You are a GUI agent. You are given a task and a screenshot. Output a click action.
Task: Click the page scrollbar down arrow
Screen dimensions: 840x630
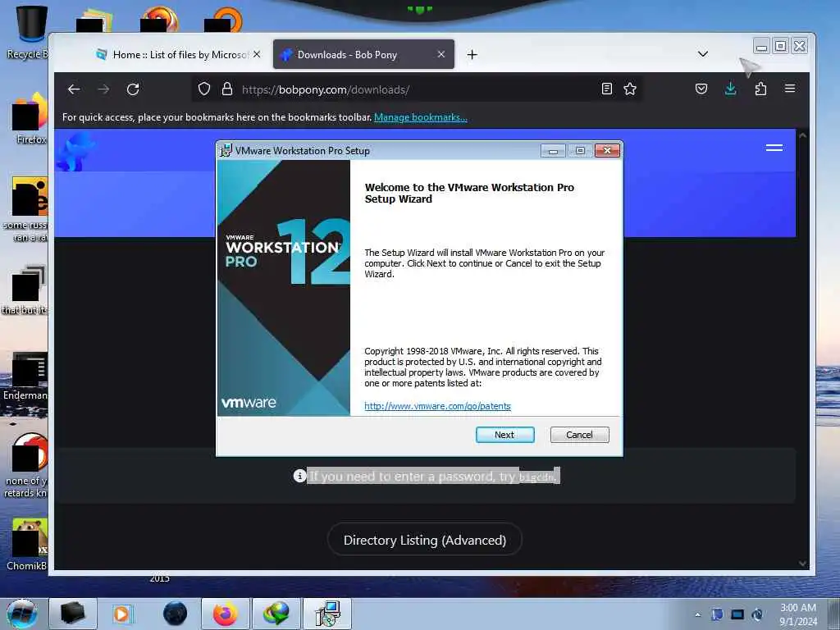point(802,563)
